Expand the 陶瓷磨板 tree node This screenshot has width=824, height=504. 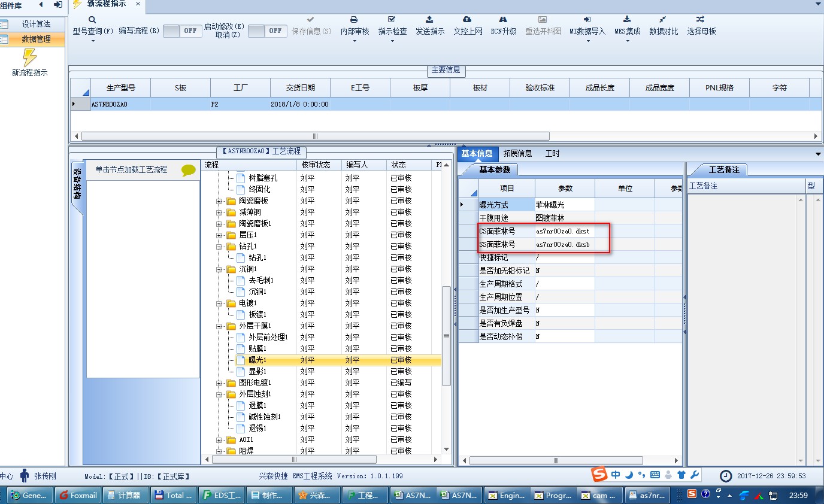[x=220, y=201]
